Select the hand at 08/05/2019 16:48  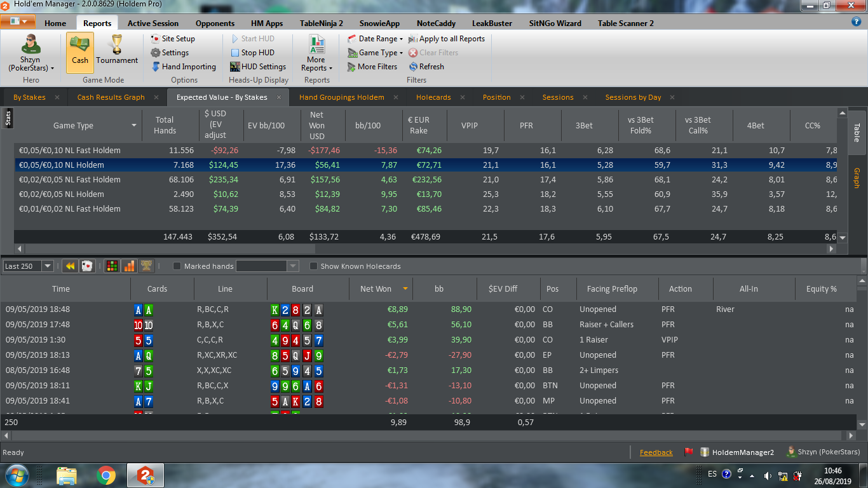point(429,370)
